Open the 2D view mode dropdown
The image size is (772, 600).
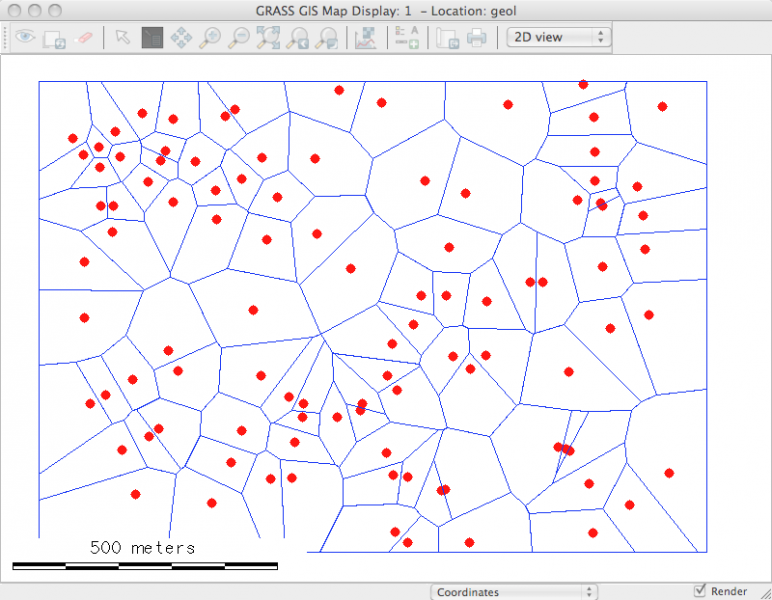coord(558,37)
